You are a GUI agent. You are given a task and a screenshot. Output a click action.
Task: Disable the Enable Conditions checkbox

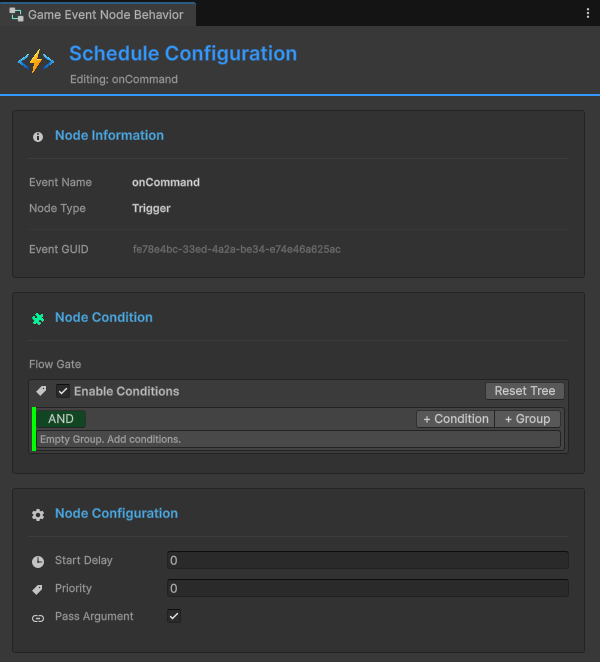63,391
